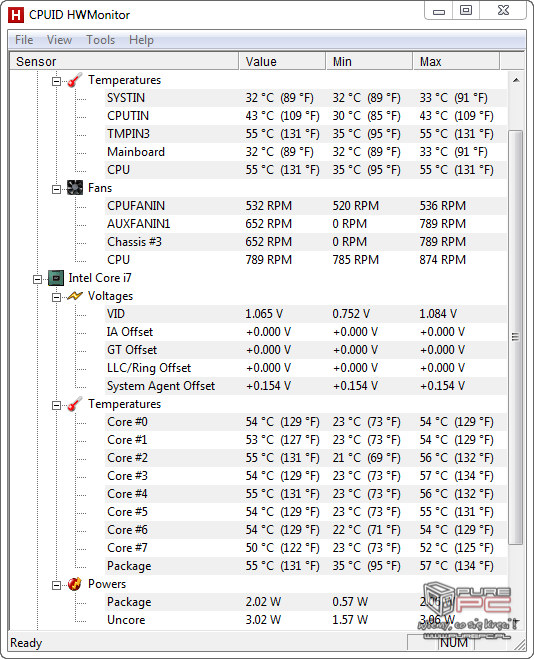
Task: Click the HWMonitor red H app icon
Action: tap(16, 15)
